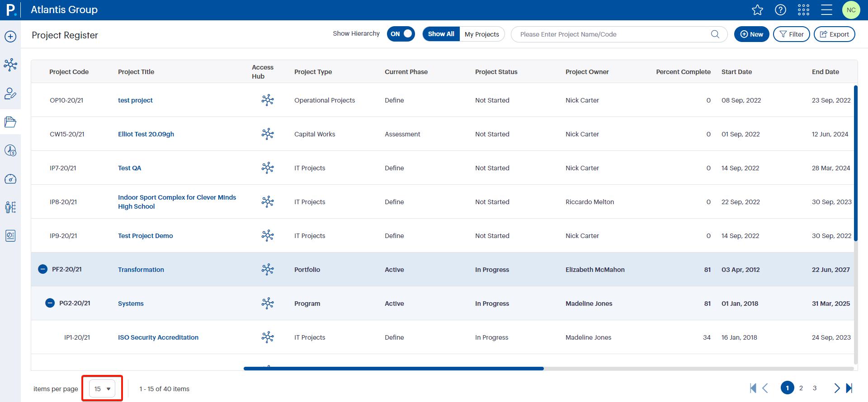Image resolution: width=868 pixels, height=402 pixels.
Task: Open the help question mark icon
Action: tap(781, 10)
